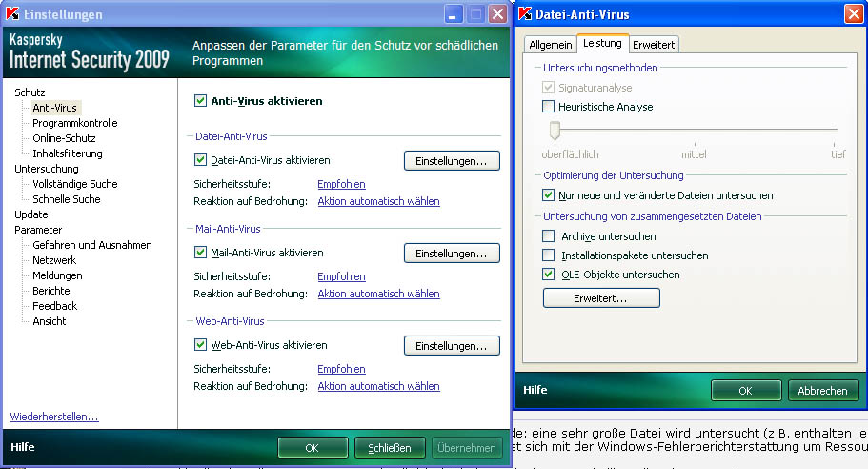Screen dimensions: 868x469
Task: Select Meldungen tree item
Action: click(57, 275)
